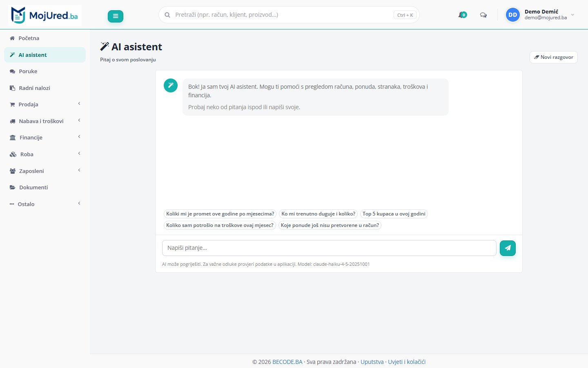This screenshot has width=588, height=368.
Task: Click the home icon beside Početna
Action: pos(12,38)
